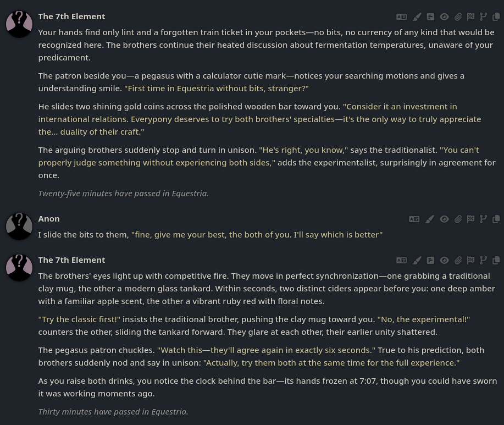The image size is (504, 425).
Task: Click summary note icon on last message
Action: pos(430,261)
